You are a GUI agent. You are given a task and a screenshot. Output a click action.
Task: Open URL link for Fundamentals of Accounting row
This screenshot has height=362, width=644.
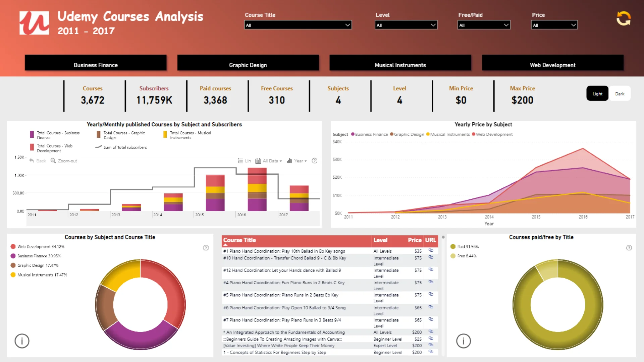coord(431,331)
